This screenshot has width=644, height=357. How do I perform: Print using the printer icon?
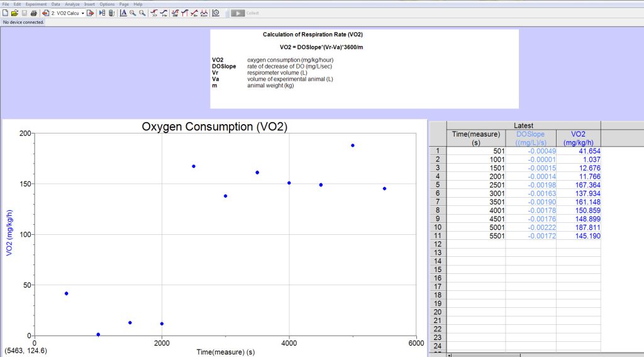33,13
